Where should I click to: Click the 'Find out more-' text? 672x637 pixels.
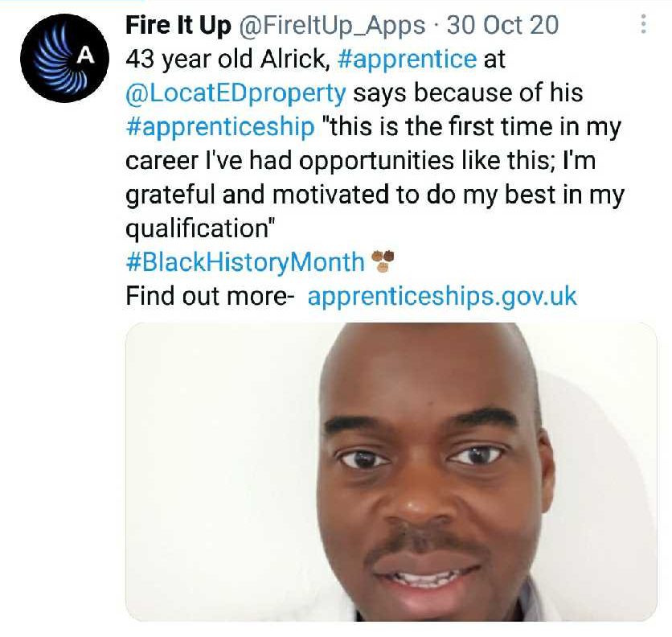[x=210, y=296]
